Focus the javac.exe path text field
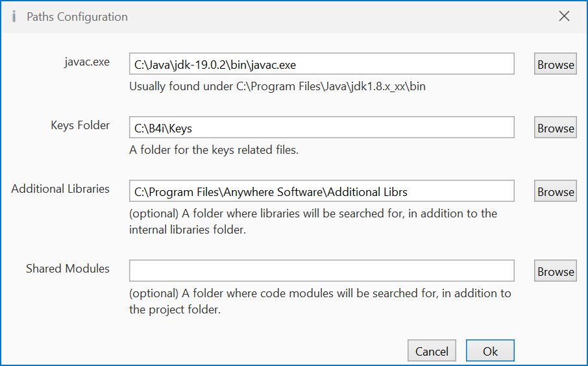This screenshot has width=588, height=366. (321, 64)
